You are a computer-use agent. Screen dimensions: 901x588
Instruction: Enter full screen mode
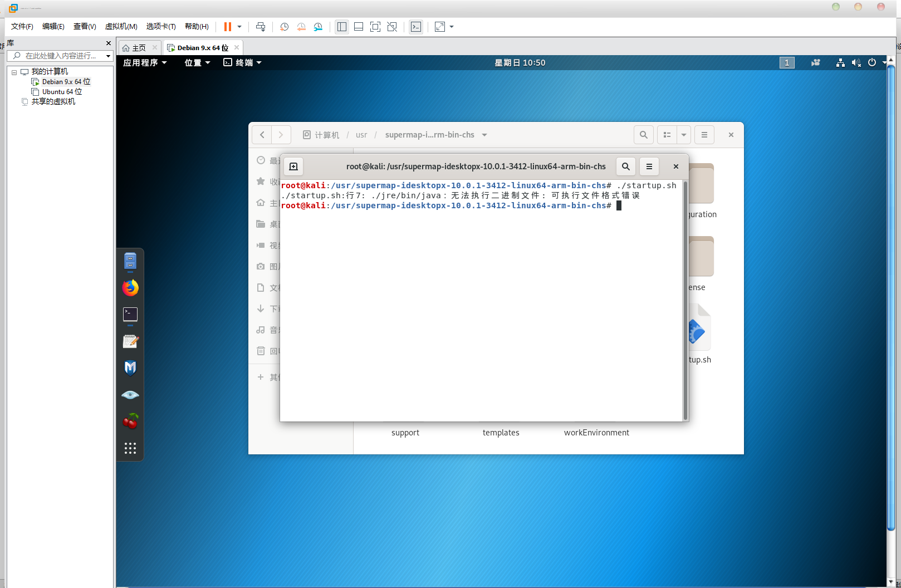(x=375, y=27)
